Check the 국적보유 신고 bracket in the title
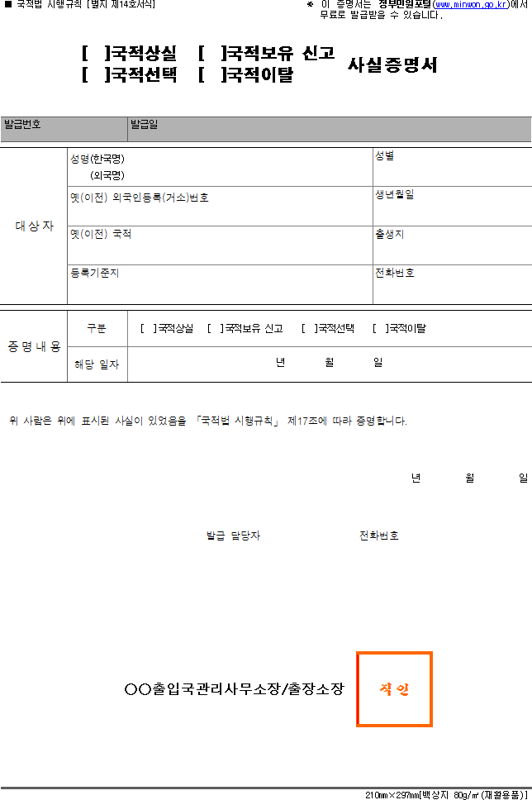 click(212, 53)
